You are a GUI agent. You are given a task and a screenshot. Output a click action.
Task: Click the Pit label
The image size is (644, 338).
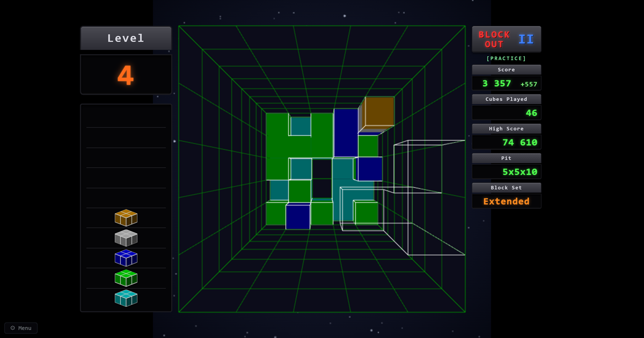coord(507,158)
